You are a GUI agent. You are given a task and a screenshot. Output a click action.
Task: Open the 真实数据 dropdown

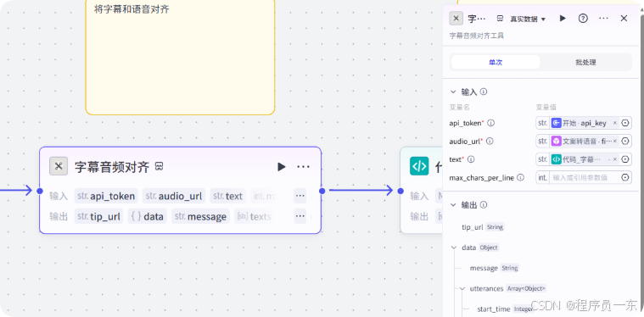click(528, 19)
